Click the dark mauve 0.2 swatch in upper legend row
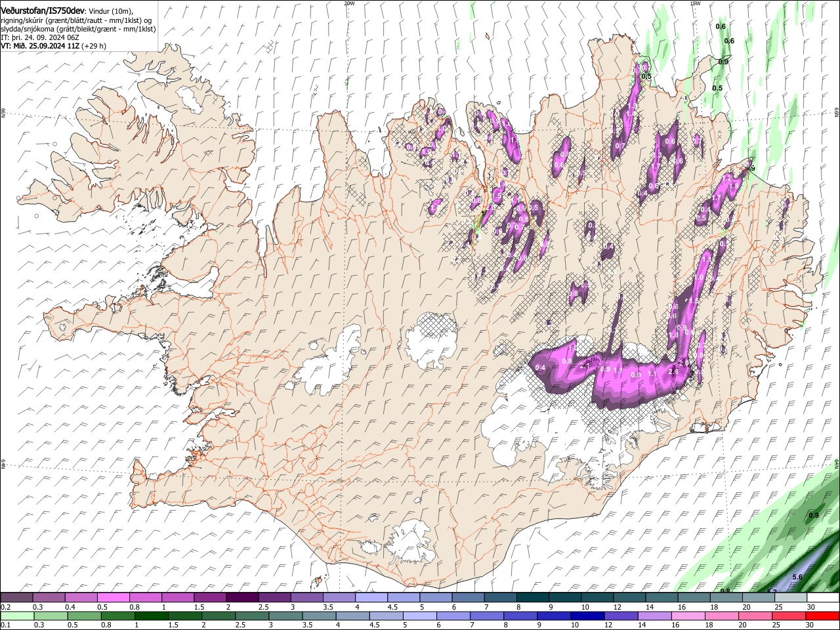The width and height of the screenshot is (840, 630). 16,598
